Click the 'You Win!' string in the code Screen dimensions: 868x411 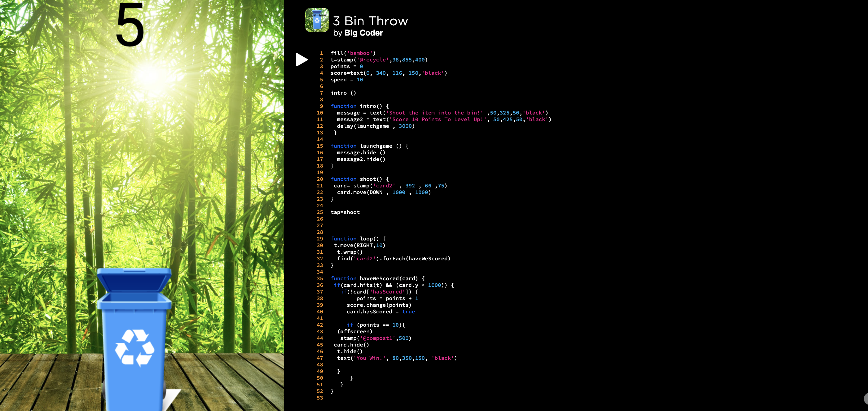tap(369, 358)
